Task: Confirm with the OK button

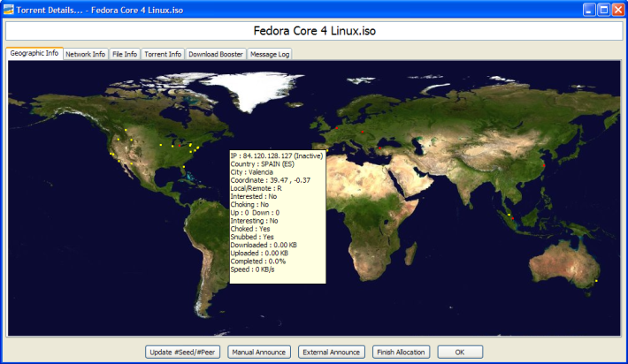Action: [x=460, y=352]
